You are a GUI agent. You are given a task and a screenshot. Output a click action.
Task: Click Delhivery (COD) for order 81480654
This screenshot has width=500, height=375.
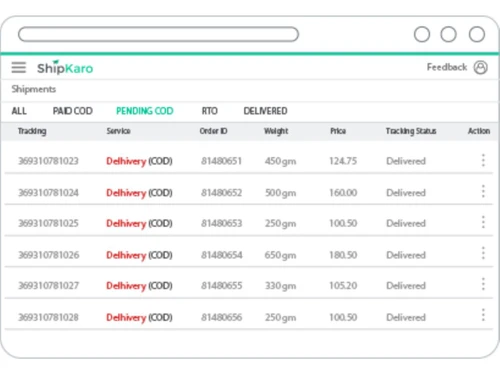[139, 255]
